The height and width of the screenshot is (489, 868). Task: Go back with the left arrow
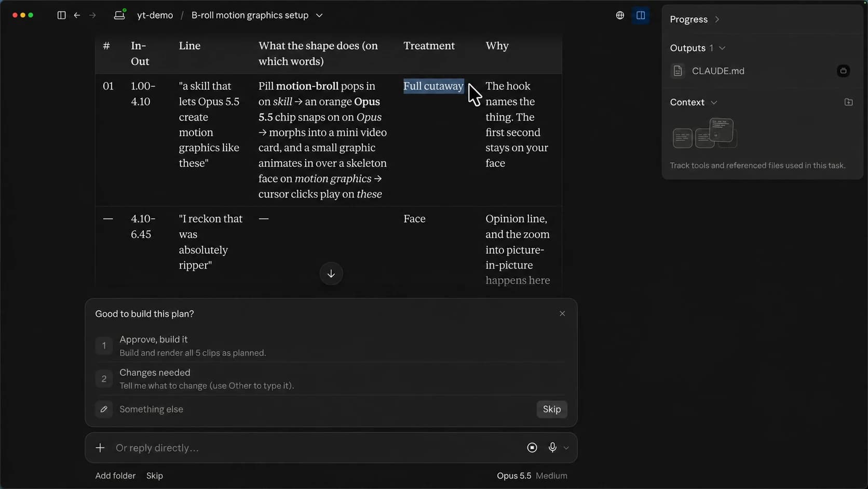(x=77, y=16)
